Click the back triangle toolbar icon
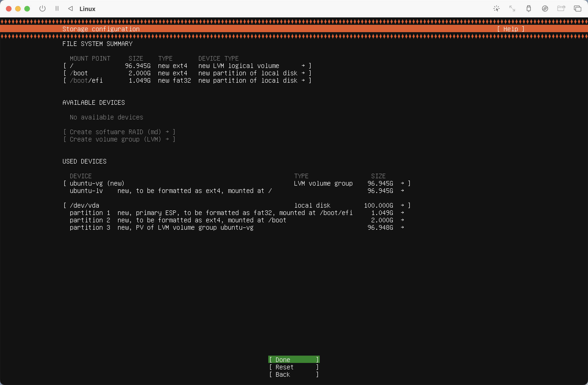 (x=71, y=9)
